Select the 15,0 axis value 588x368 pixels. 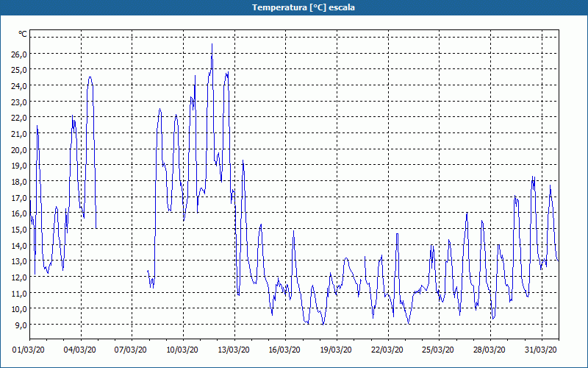(x=19, y=229)
